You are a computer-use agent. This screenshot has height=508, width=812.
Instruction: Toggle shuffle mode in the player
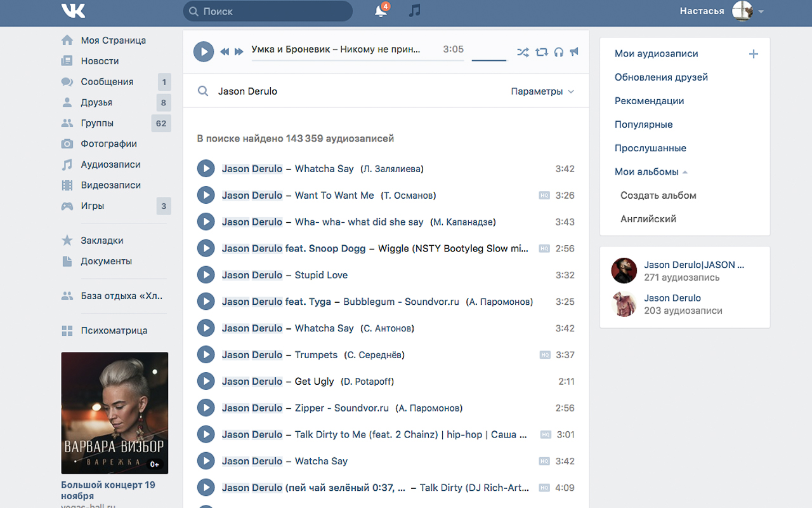[523, 52]
